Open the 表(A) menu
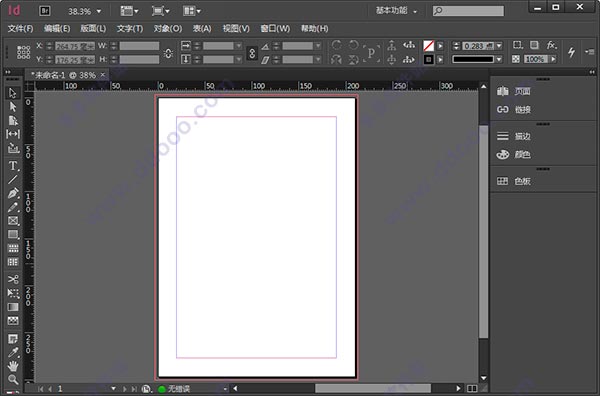This screenshot has width=600, height=396. coord(202,29)
